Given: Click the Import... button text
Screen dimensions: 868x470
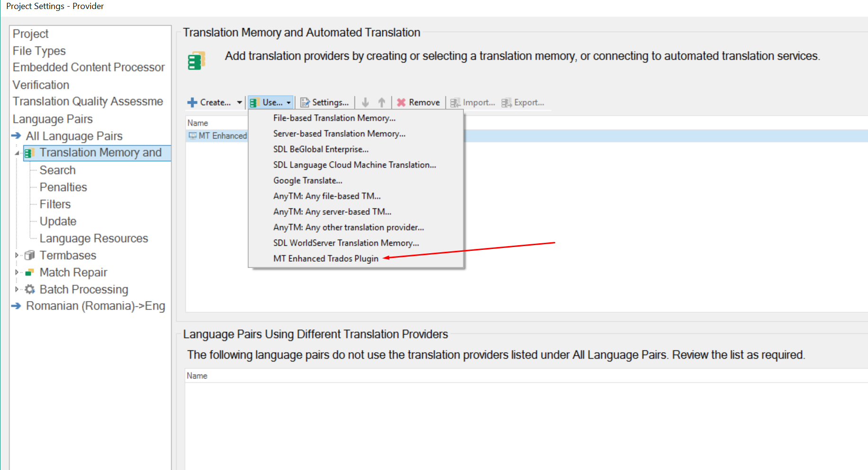Looking at the screenshot, I should tap(479, 102).
